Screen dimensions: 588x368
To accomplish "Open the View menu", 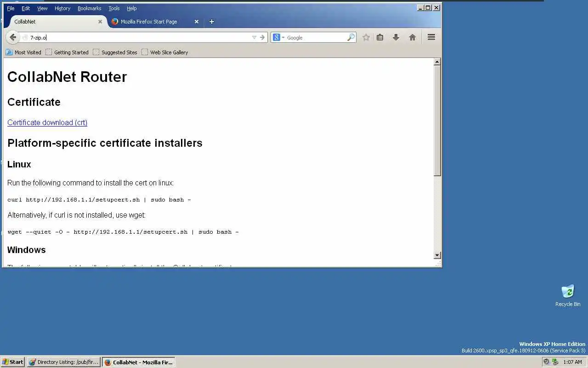I will click(42, 8).
